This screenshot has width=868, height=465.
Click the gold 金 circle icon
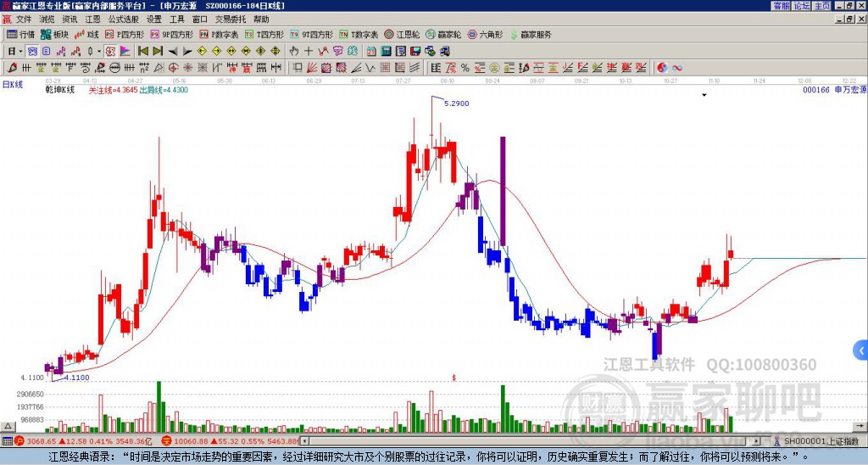tap(494, 68)
